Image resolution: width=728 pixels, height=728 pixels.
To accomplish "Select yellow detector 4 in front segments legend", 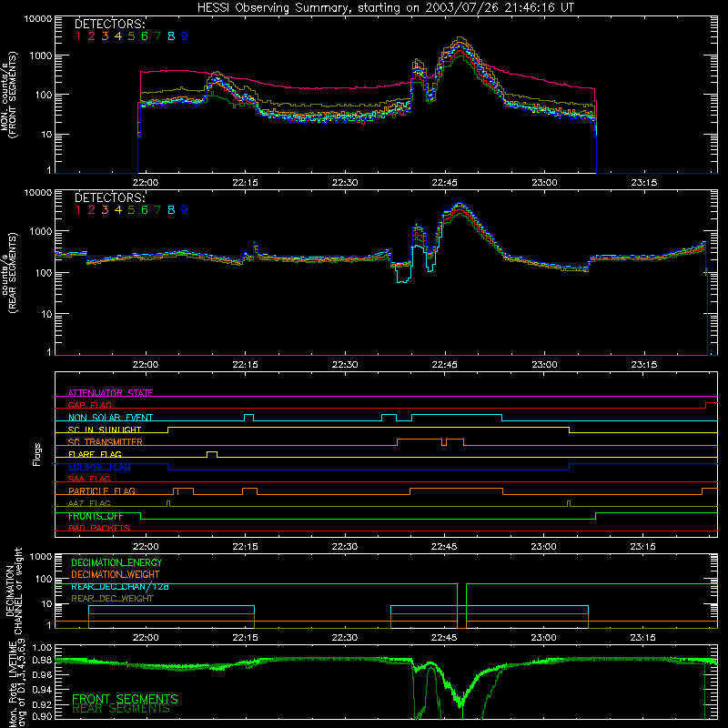I will tap(118, 36).
